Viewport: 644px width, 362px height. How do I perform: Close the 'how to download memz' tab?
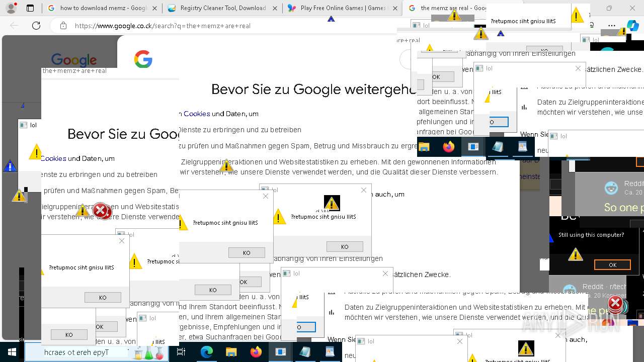[x=154, y=8]
